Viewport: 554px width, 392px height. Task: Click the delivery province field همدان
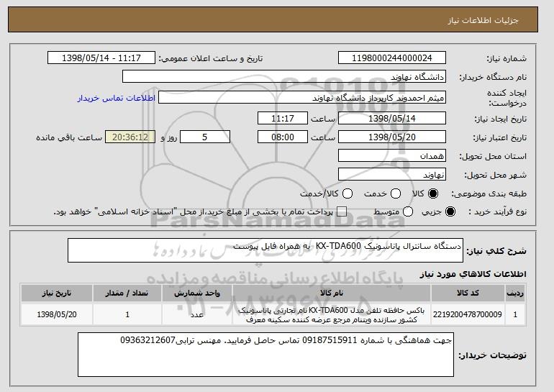[x=392, y=156]
